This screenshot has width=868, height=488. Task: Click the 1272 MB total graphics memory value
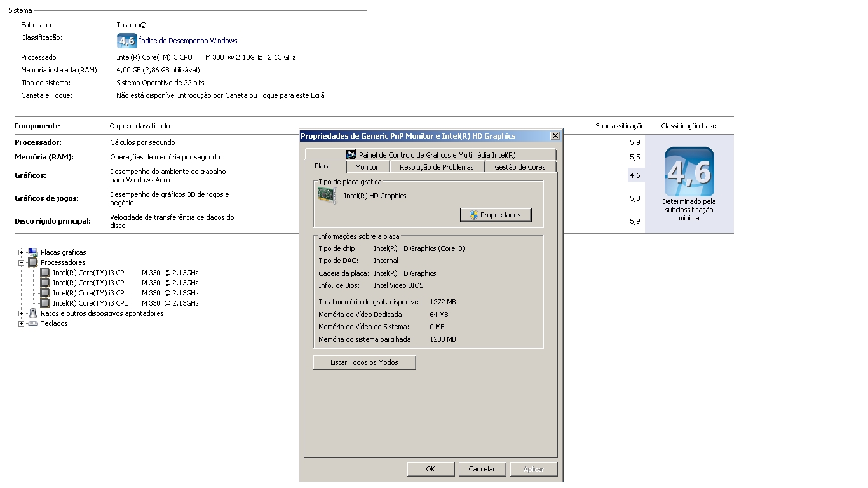[x=443, y=302]
